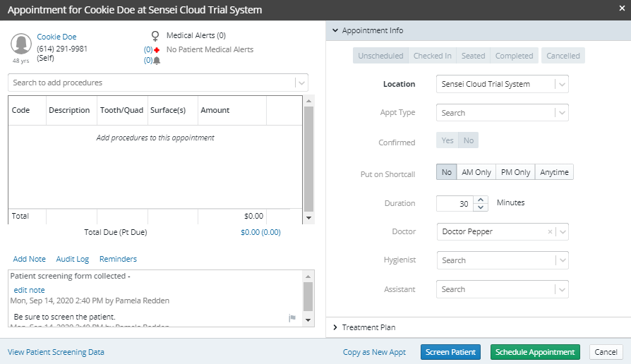Open the Audit Log
The image size is (631, 364).
pos(73,259)
